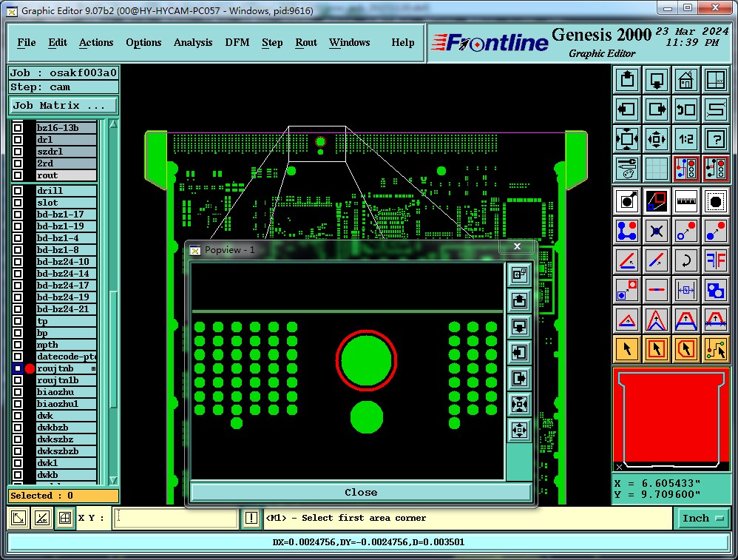Click the wrench and palette settings icon
This screenshot has width=738, height=560.
[627, 168]
